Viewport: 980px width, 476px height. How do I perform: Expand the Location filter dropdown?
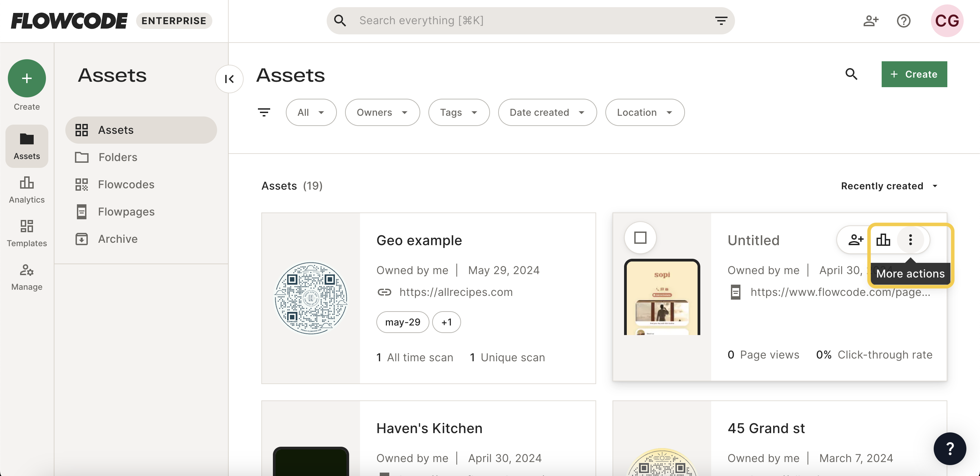[645, 112]
